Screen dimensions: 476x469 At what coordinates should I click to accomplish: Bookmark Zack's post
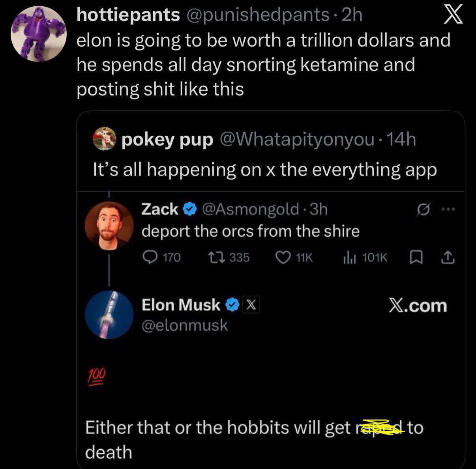tap(414, 258)
